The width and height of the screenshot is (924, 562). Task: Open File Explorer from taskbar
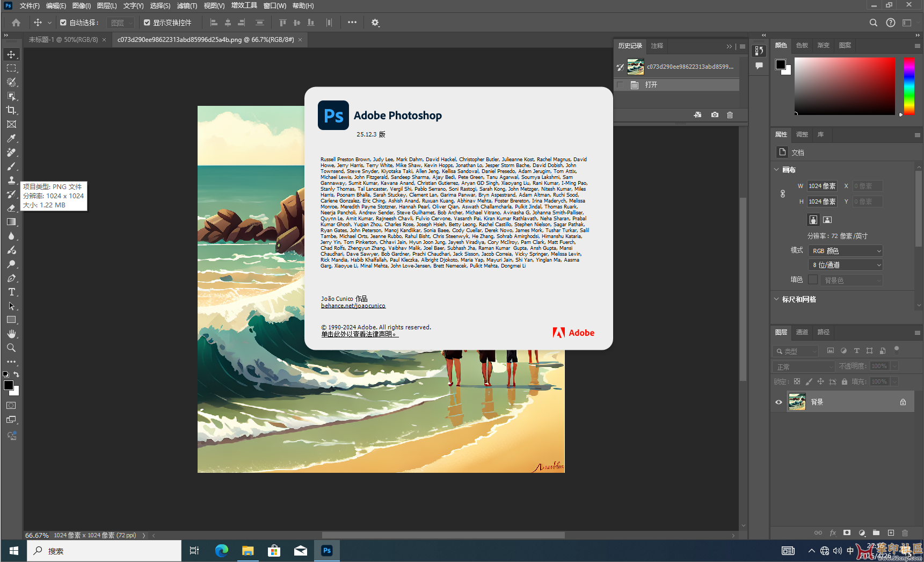click(x=248, y=551)
